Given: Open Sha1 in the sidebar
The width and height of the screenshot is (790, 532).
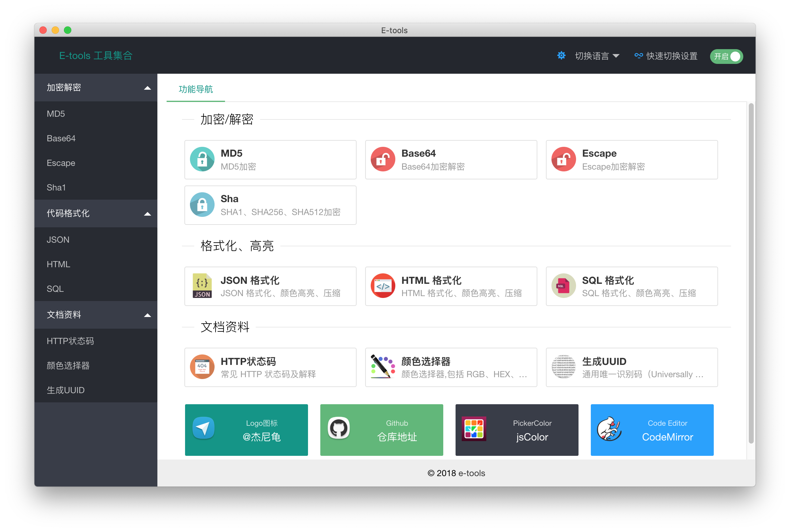Looking at the screenshot, I should 96,188.
